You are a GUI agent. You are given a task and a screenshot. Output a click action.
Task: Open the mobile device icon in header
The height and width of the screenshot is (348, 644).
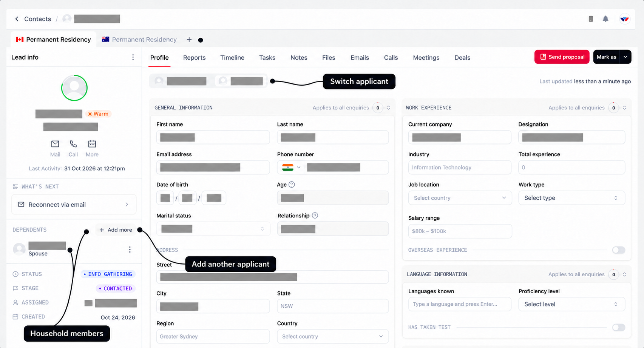pyautogui.click(x=591, y=19)
